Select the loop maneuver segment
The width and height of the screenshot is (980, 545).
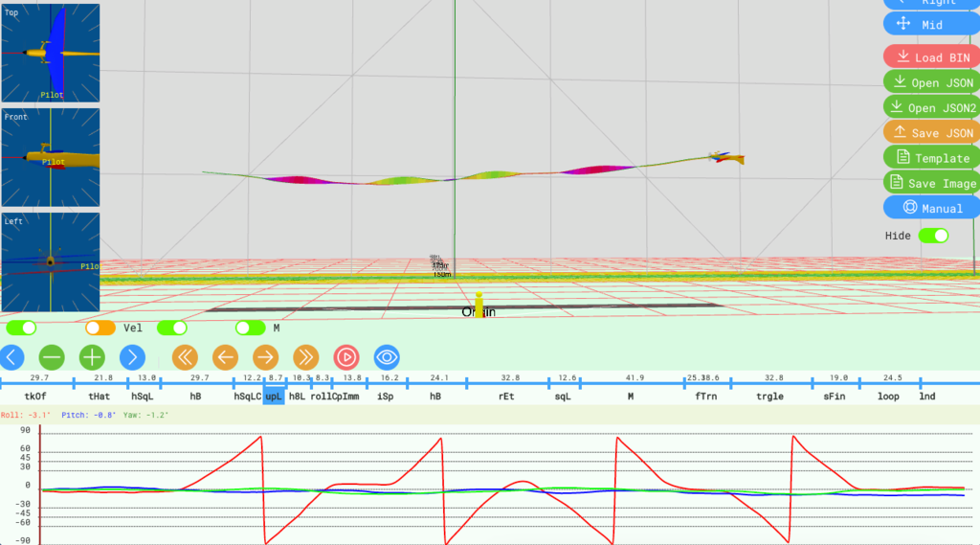pos(888,397)
